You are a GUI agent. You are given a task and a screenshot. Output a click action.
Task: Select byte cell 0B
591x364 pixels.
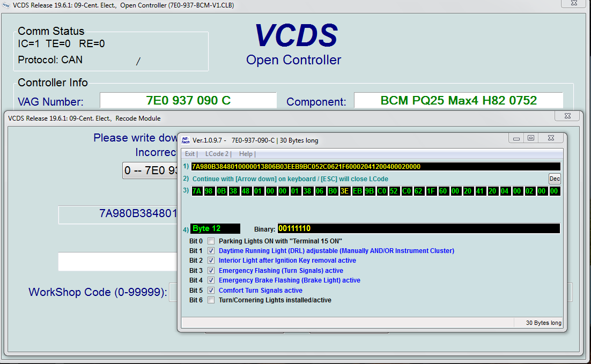[x=221, y=191]
